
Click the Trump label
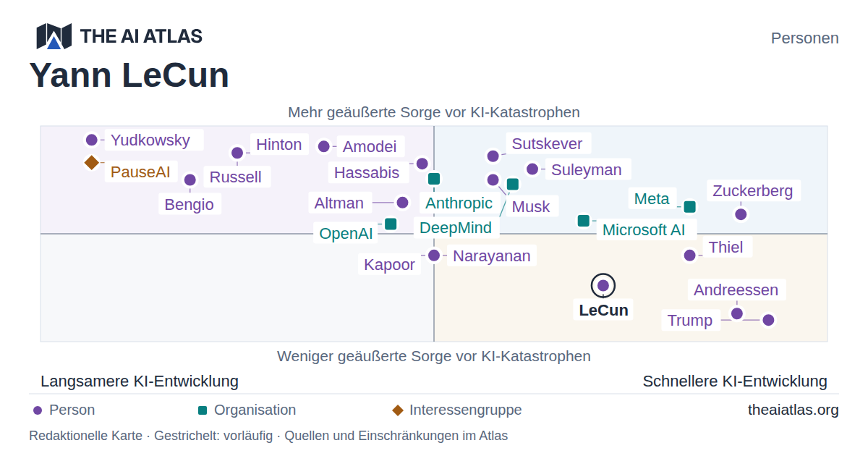(690, 321)
